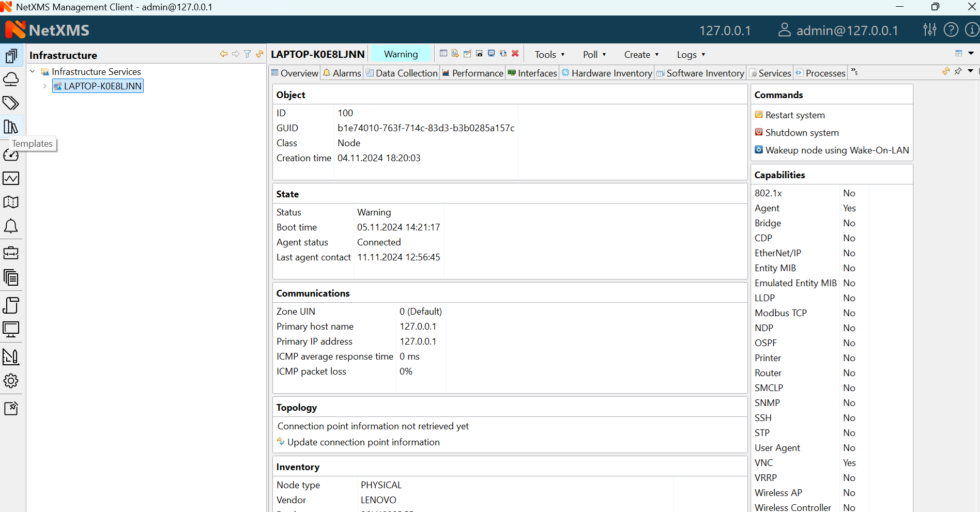Click the red X delete object icon

pos(515,54)
